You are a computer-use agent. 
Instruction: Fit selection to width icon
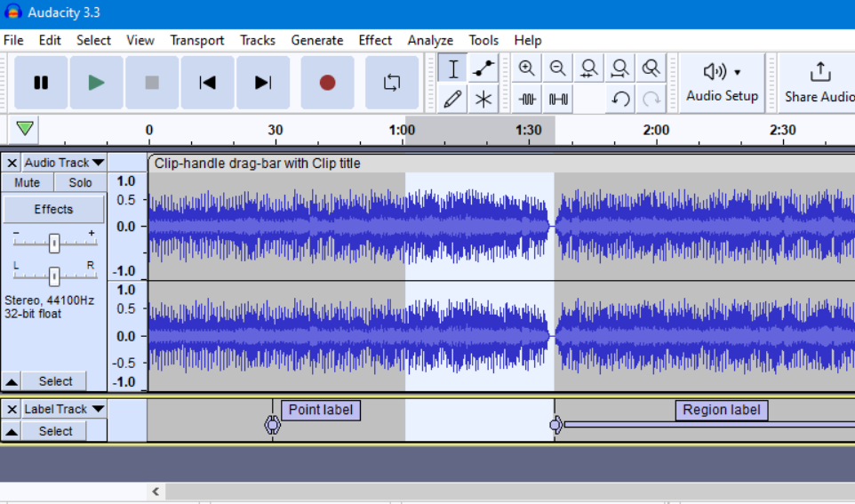click(x=588, y=68)
